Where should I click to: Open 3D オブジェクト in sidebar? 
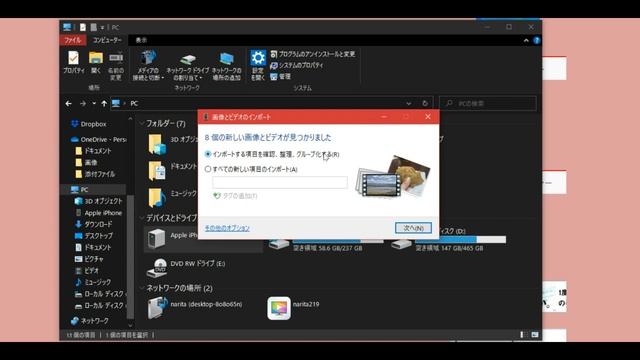click(x=98, y=201)
